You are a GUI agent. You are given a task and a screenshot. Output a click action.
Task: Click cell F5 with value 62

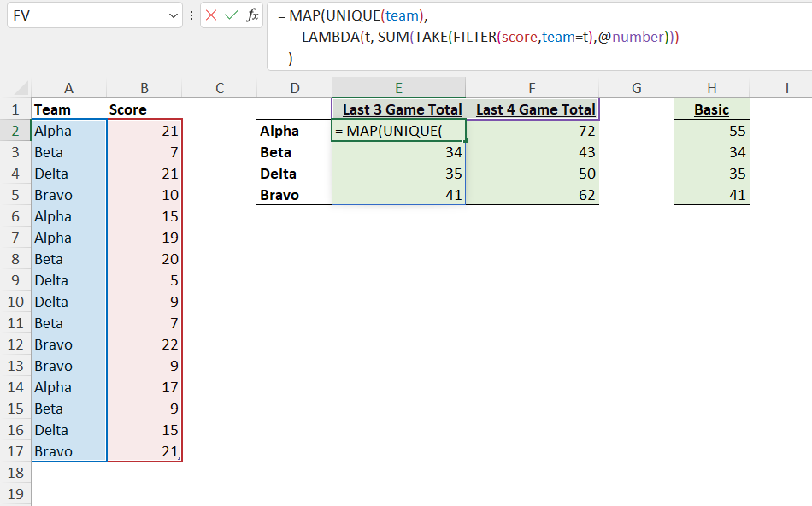point(533,195)
